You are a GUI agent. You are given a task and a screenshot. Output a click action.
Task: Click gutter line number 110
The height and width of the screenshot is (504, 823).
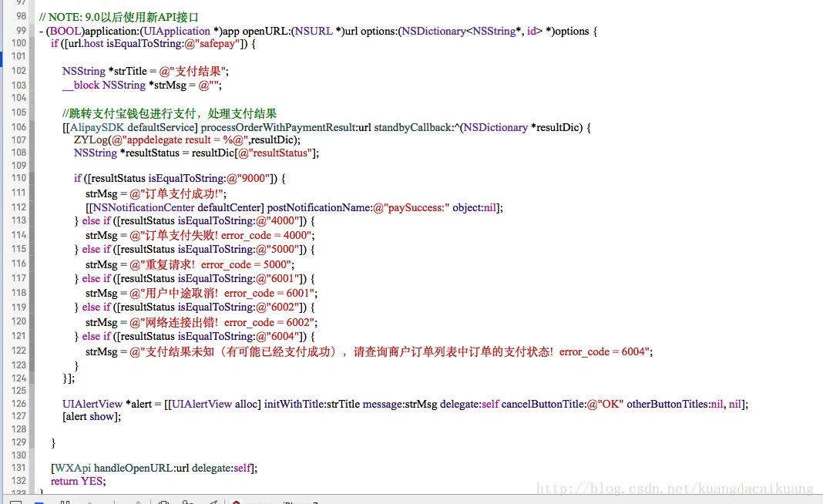pyautogui.click(x=18, y=177)
